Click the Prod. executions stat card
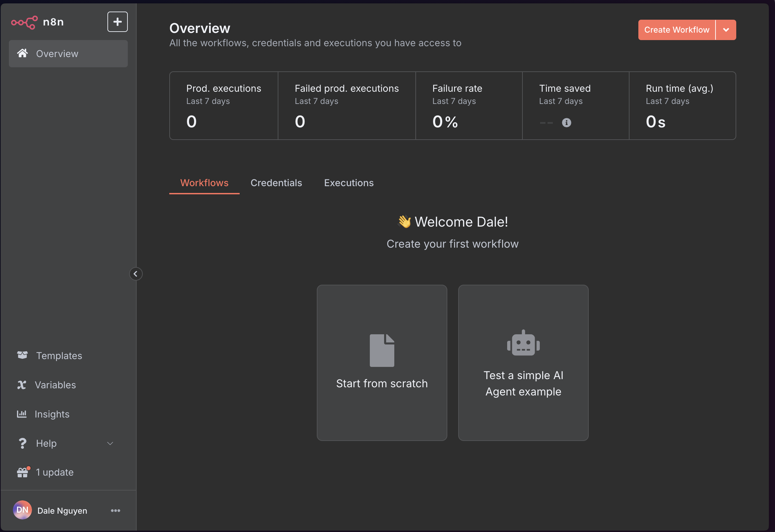Image resolution: width=775 pixels, height=532 pixels. pyautogui.click(x=224, y=105)
